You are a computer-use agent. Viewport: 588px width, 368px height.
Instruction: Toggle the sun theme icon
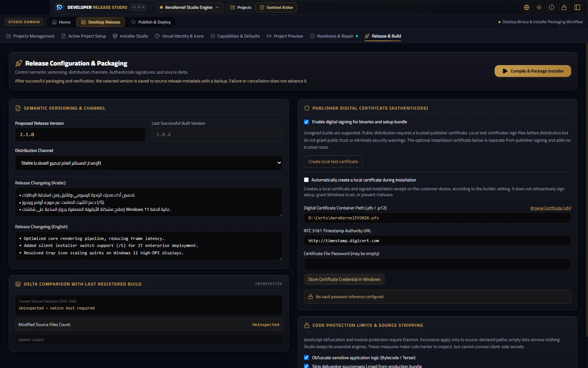[539, 7]
